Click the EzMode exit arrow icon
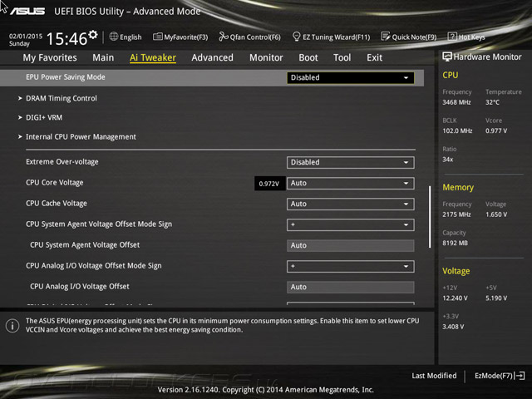 pos(520,376)
